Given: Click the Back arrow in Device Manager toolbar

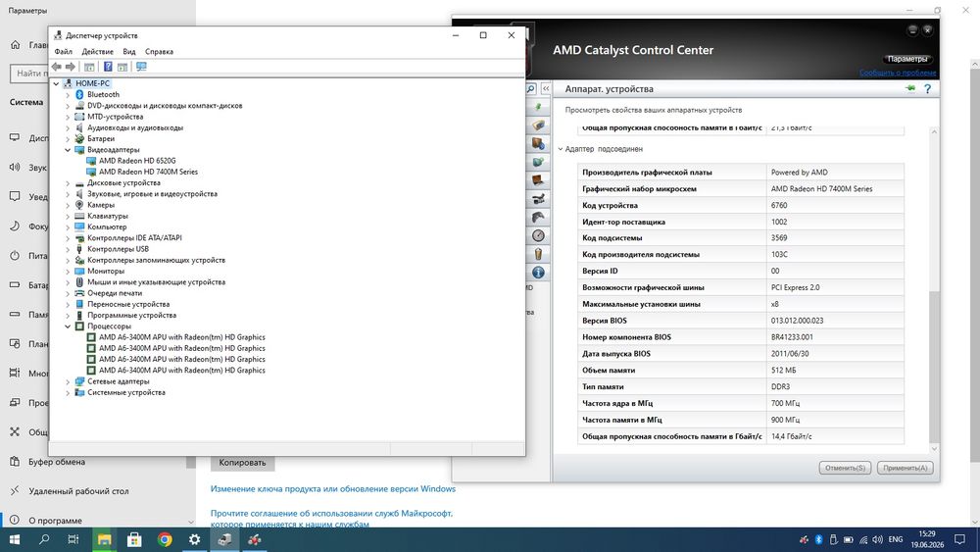Looking at the screenshot, I should tap(56, 67).
